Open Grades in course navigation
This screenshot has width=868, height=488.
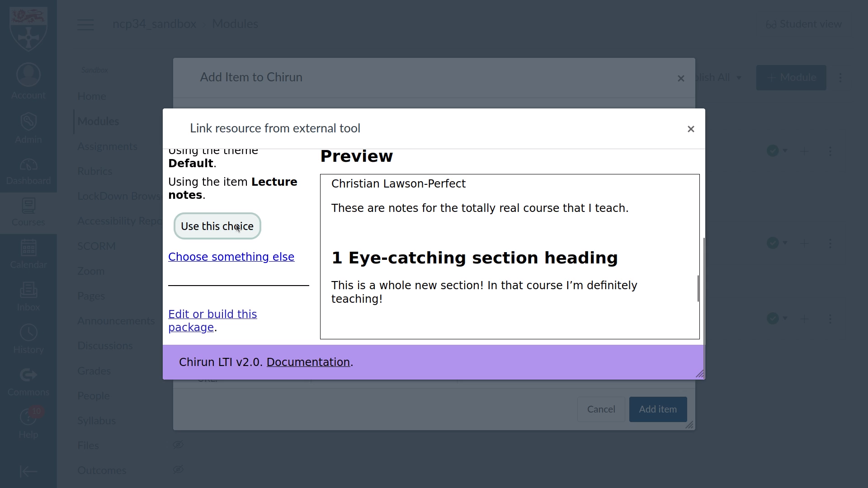coord(94,371)
